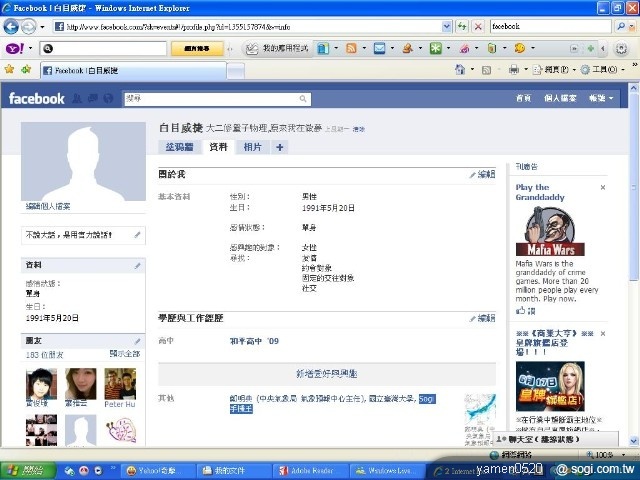The width and height of the screenshot is (640, 480).
Task: Click the edit profile link under photo
Action: point(48,207)
